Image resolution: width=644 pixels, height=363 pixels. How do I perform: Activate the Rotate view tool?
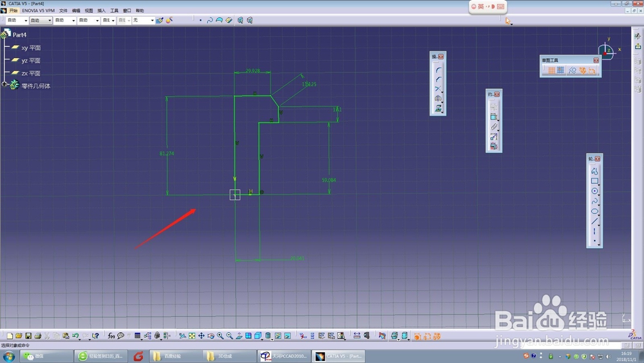point(211,336)
